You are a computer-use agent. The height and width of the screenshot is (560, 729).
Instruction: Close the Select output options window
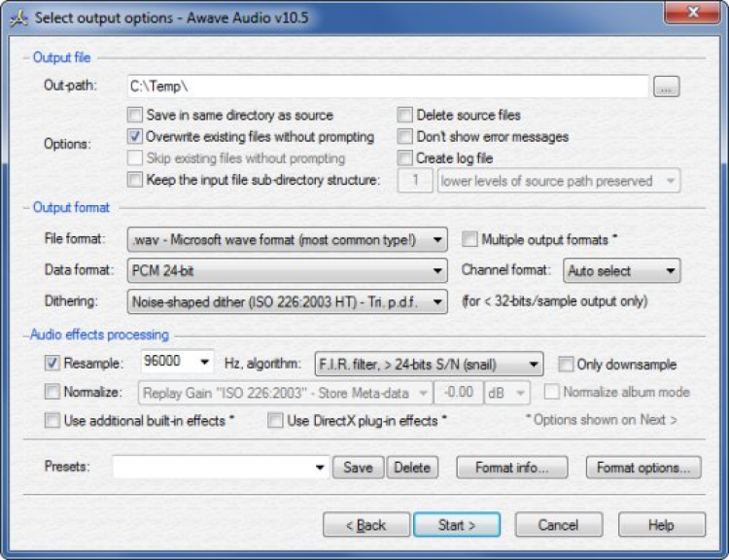coord(692,13)
